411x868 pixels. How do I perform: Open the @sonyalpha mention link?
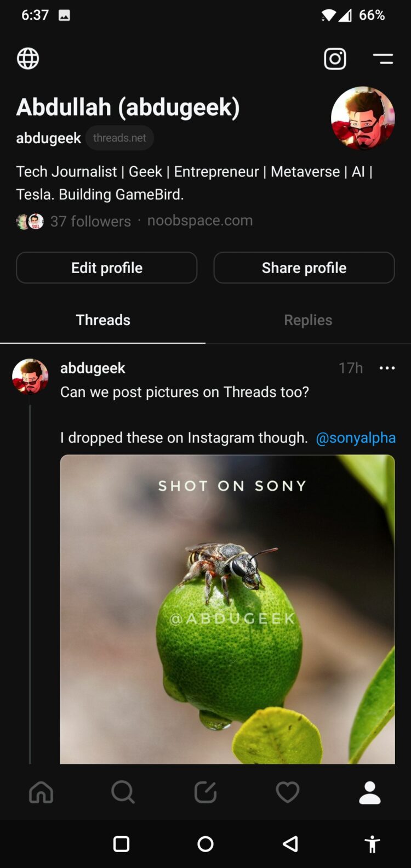(x=356, y=438)
